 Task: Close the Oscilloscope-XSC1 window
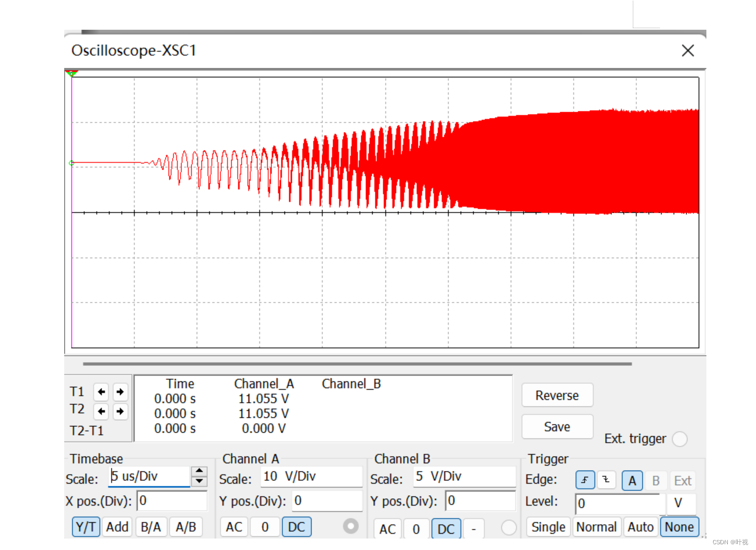pyautogui.click(x=688, y=51)
